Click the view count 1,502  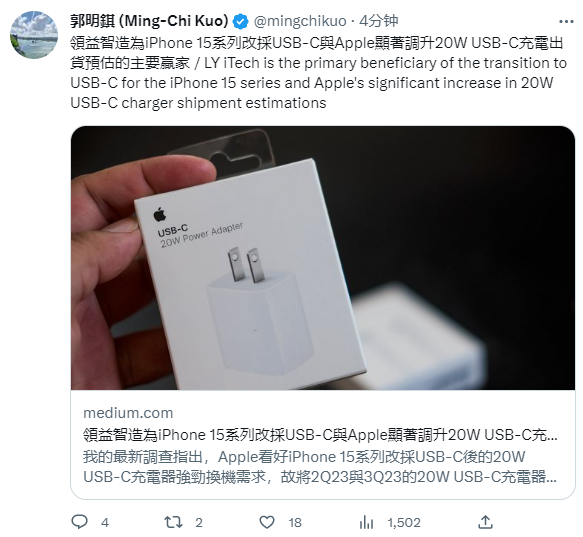click(404, 522)
